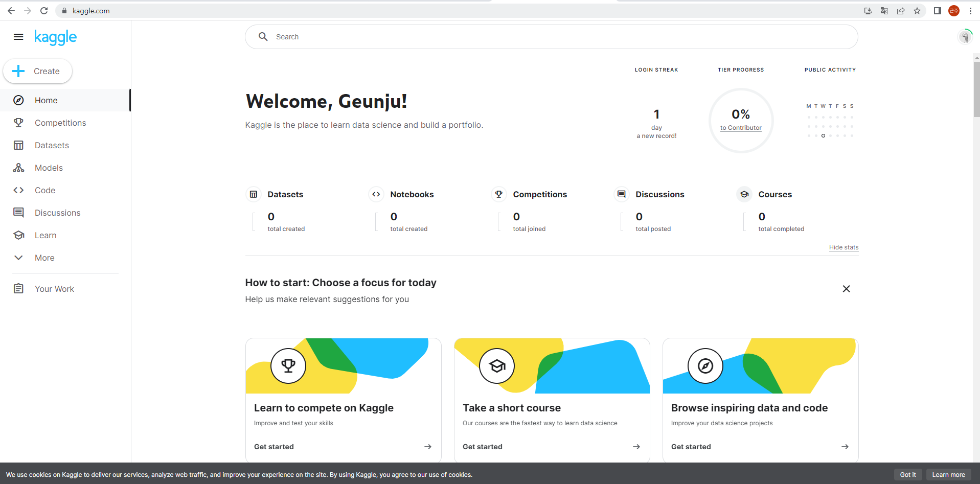Image resolution: width=980 pixels, height=484 pixels.
Task: Click Learn more in cookie banner
Action: 949,475
